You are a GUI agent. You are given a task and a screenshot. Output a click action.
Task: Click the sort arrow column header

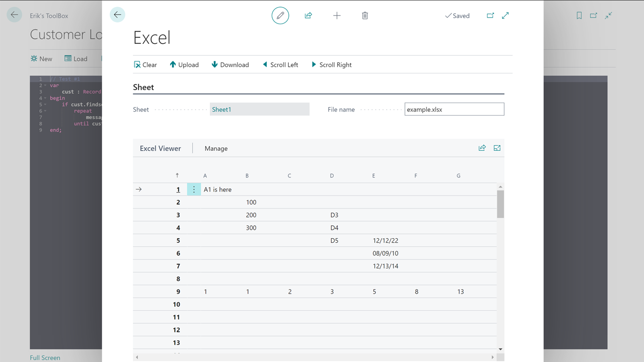click(177, 175)
